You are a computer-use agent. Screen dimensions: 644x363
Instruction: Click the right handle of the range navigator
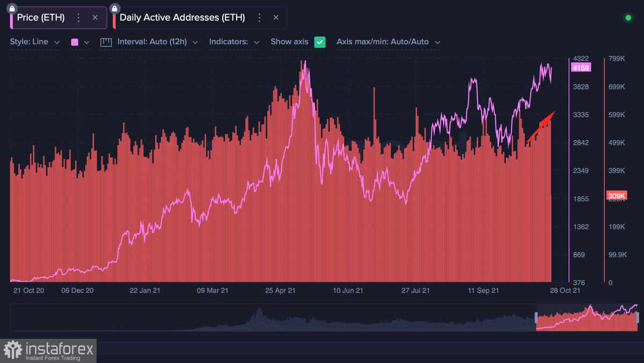638,317
